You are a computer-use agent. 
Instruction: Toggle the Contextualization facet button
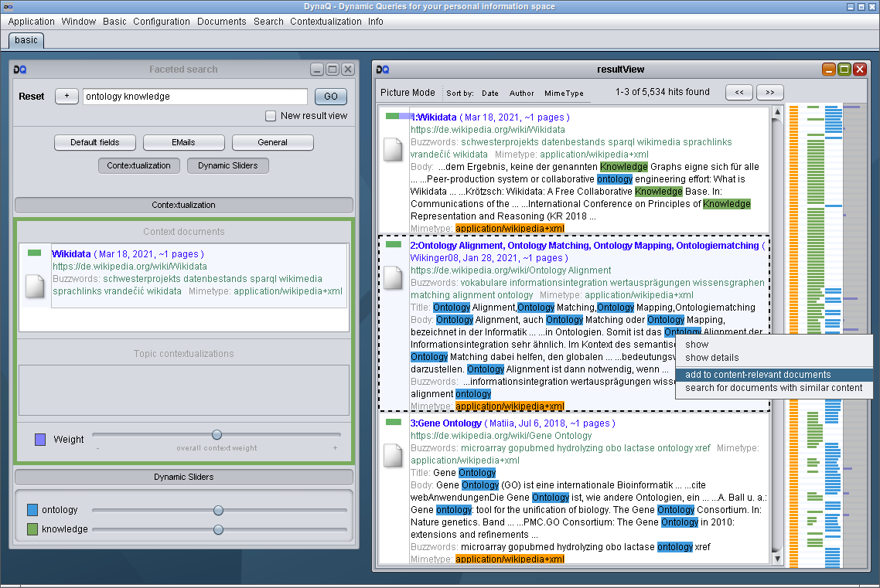click(139, 165)
